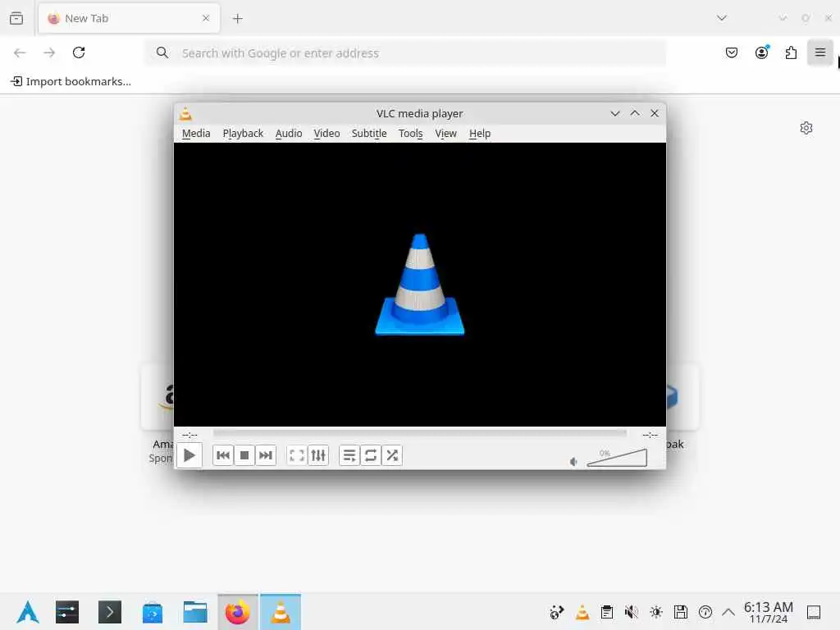Click the VLC cone icon in title bar

[185, 113]
